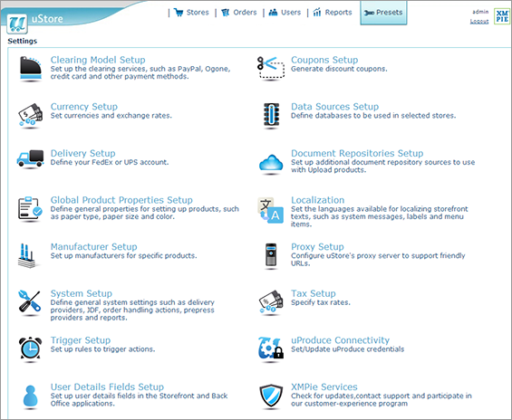Select the Presets tab

coord(383,13)
